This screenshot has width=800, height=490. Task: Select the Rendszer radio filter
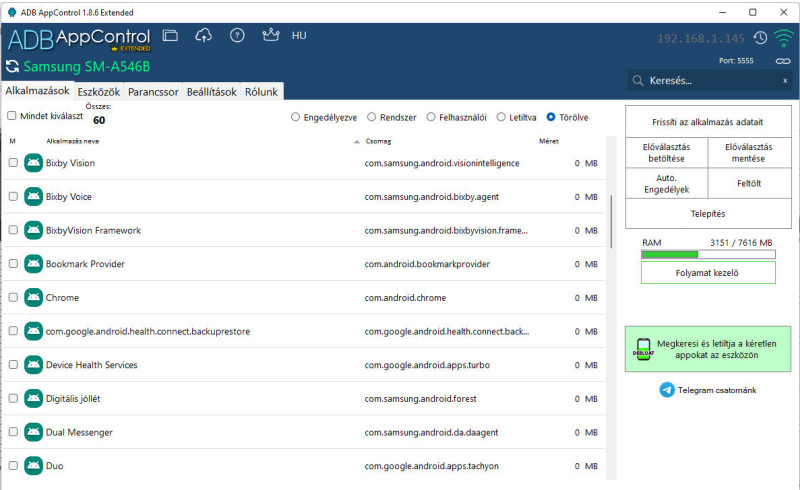coord(371,117)
